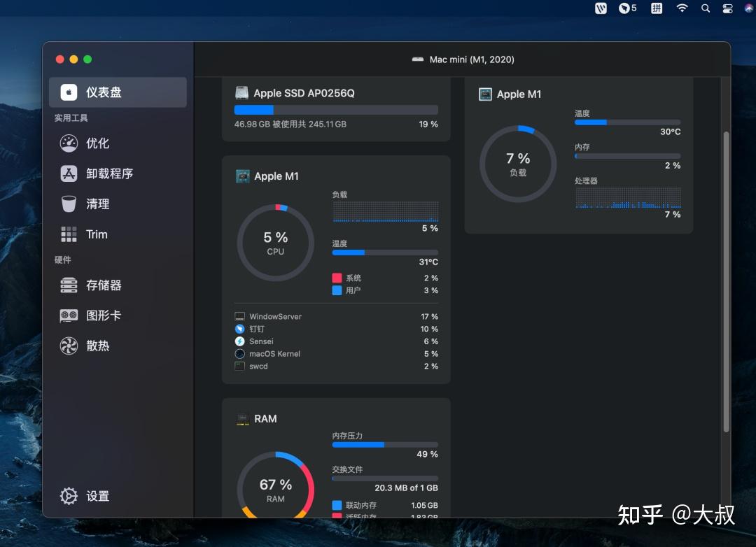756x547 pixels.
Task: Click the menu bar icon showing 5
Action: [628, 8]
